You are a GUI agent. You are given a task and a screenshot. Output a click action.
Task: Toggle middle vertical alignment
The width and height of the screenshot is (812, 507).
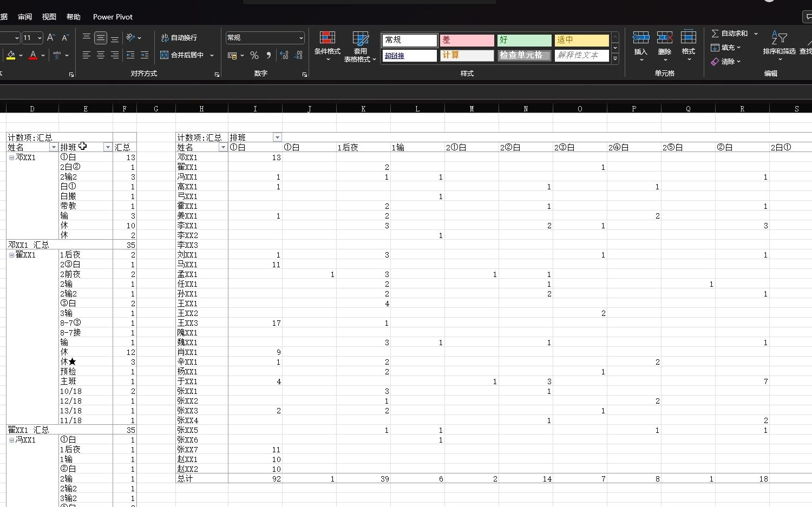coord(101,37)
